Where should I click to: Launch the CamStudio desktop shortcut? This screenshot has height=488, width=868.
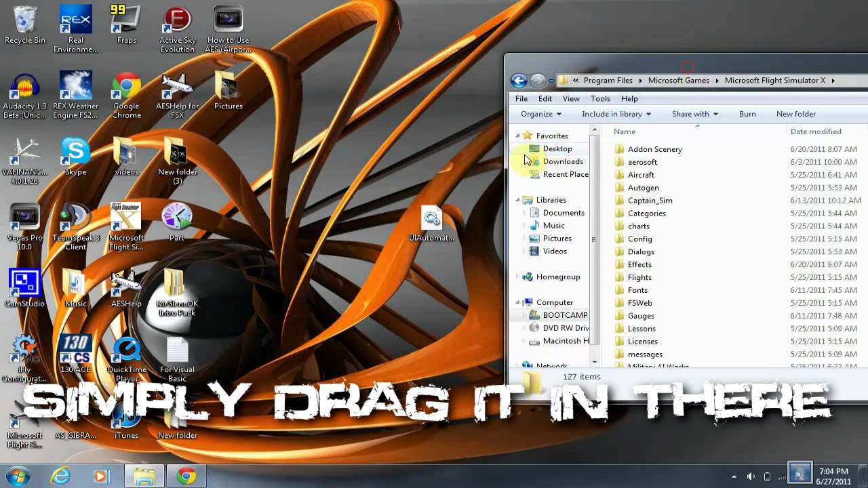coord(24,289)
